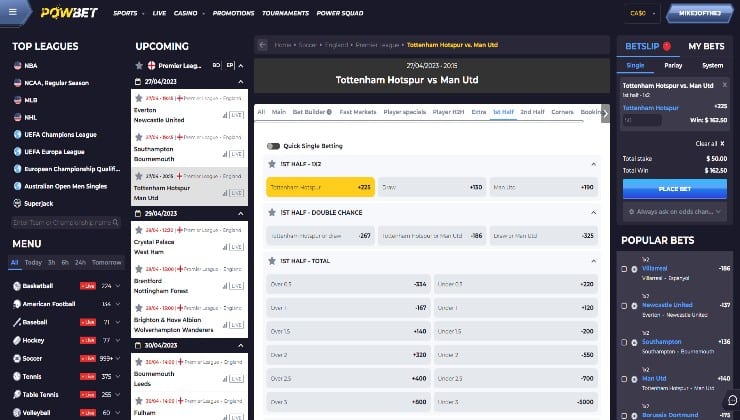Check the Southampton popular bet checkbox
740x420 pixels.
coord(624,342)
